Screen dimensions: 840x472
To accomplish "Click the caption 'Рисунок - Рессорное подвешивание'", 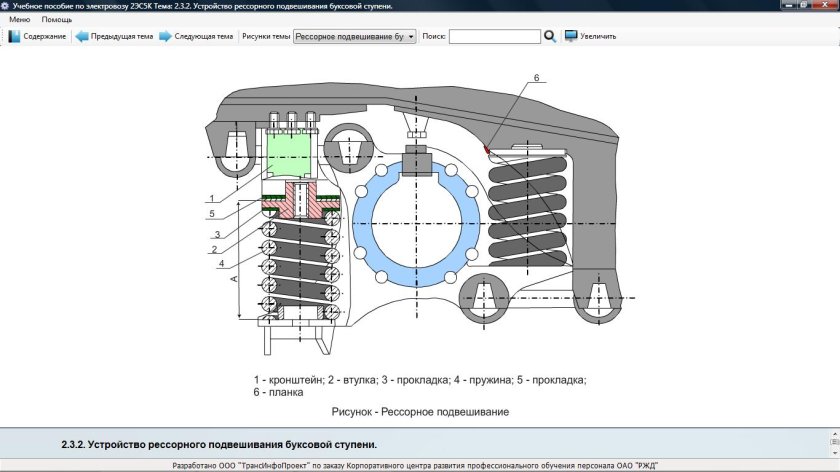I will (x=420, y=411).
